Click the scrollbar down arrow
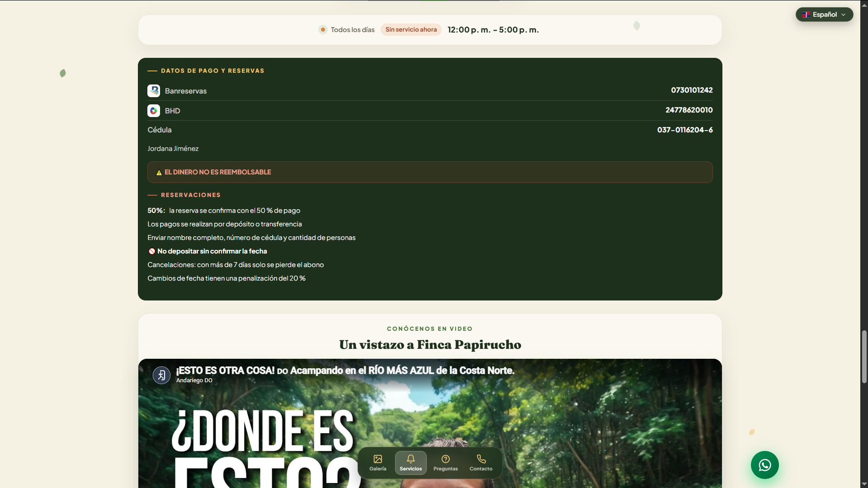The image size is (868, 488). click(x=864, y=484)
